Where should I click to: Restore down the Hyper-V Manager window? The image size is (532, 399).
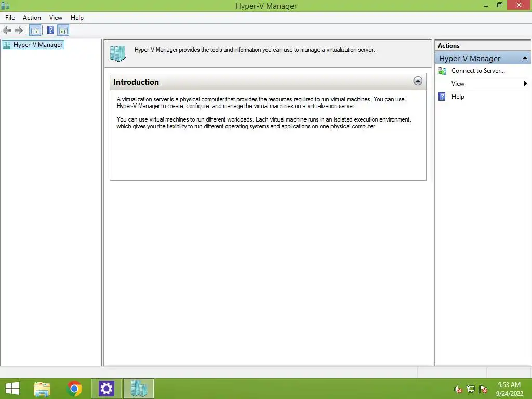pyautogui.click(x=499, y=5)
